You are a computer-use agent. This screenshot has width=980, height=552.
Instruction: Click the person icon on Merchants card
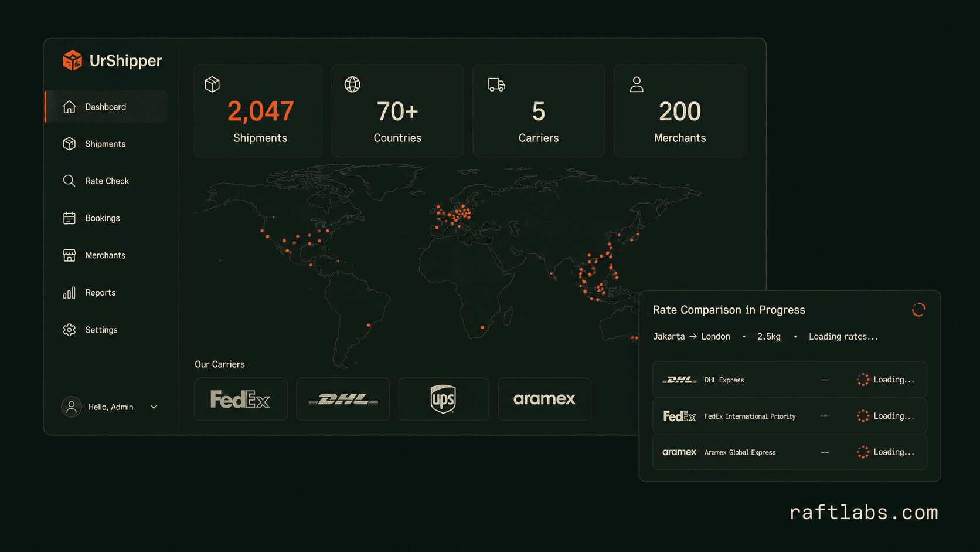pos(637,84)
